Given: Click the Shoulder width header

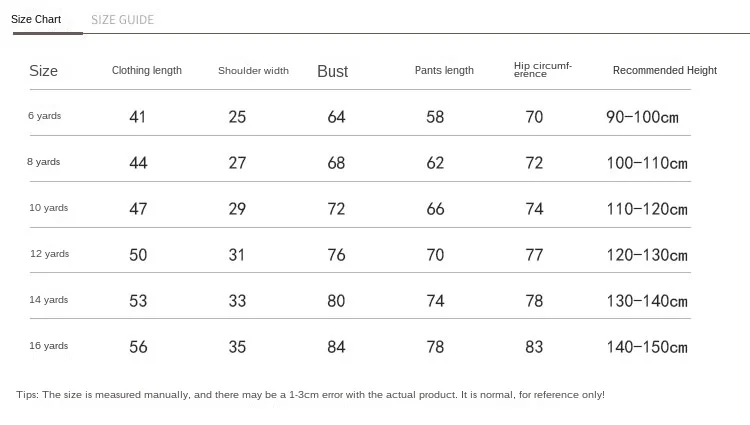Looking at the screenshot, I should pos(253,71).
